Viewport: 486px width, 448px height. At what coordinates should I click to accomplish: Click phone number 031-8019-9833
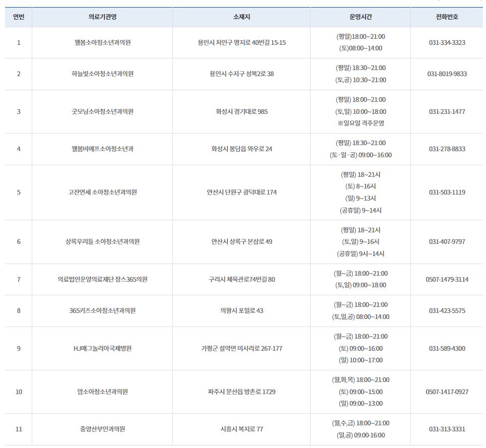coord(447,74)
